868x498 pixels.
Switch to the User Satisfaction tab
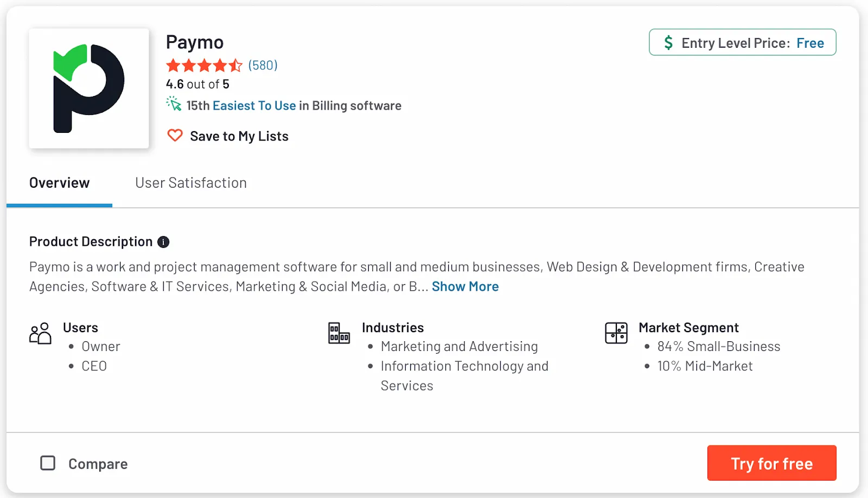[191, 183]
